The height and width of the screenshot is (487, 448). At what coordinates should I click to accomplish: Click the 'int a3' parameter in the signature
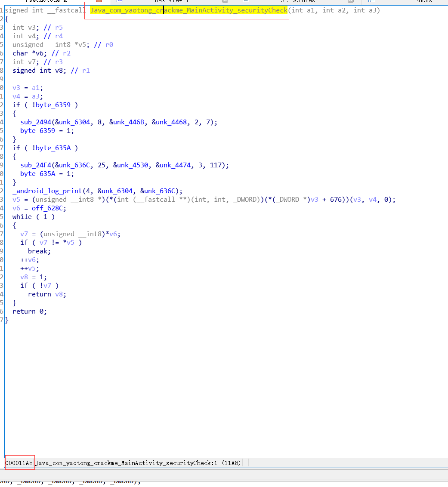(365, 10)
